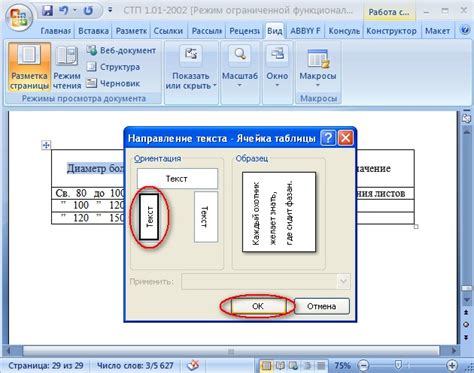Image resolution: width=474 pixels, height=373 pixels.
Task: Select Full Screen Reading icon in the status bar
Action: pos(279,366)
